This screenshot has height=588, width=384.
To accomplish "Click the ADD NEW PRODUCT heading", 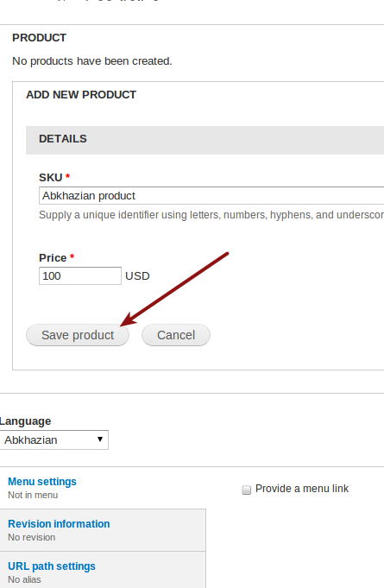I will pyautogui.click(x=81, y=95).
